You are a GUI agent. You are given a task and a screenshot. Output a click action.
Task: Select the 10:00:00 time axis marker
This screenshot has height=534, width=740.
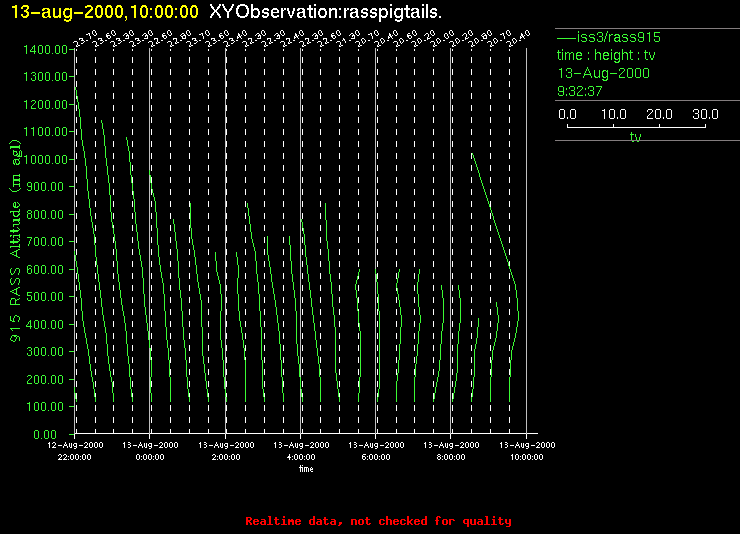(x=527, y=457)
